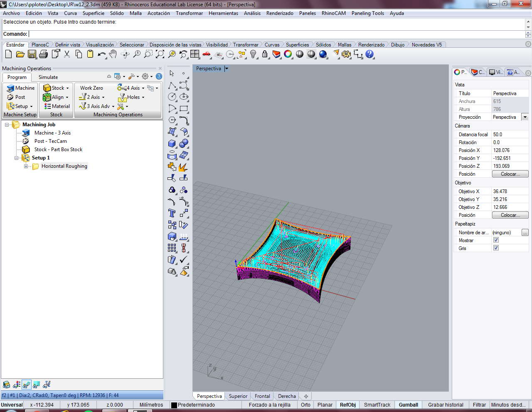
Task: Click the puzzle-piece Join icon
Action: (172, 167)
